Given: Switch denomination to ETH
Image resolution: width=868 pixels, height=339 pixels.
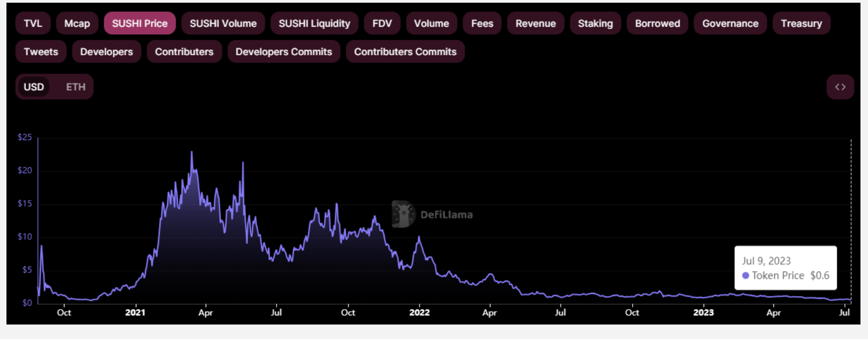Looking at the screenshot, I should click(x=76, y=87).
